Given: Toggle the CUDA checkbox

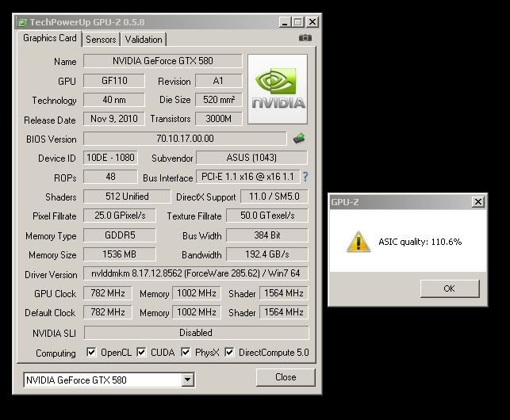Looking at the screenshot, I should tap(141, 352).
